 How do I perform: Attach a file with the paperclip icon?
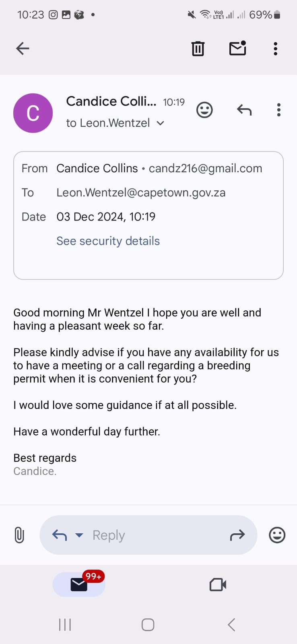[x=19, y=535]
